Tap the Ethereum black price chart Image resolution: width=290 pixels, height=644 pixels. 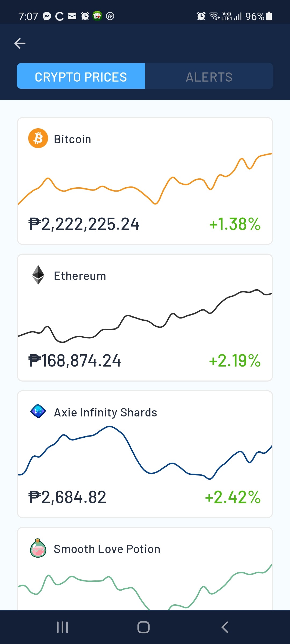click(x=145, y=316)
